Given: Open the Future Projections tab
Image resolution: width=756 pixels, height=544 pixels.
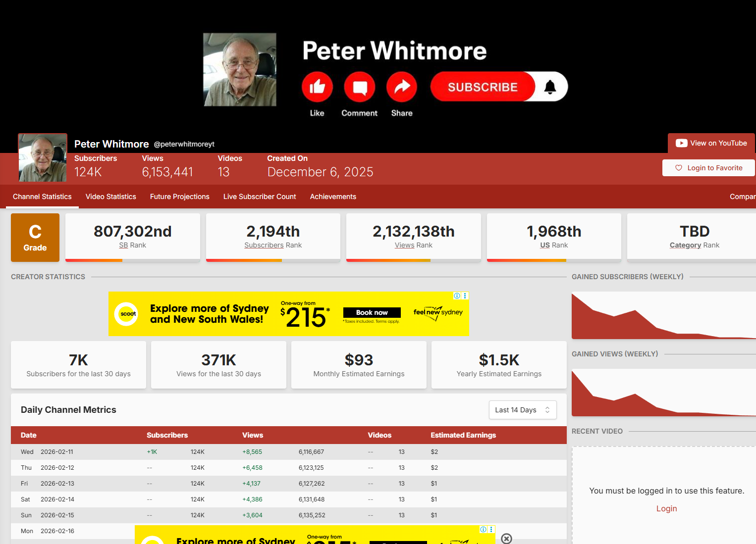Looking at the screenshot, I should (180, 197).
